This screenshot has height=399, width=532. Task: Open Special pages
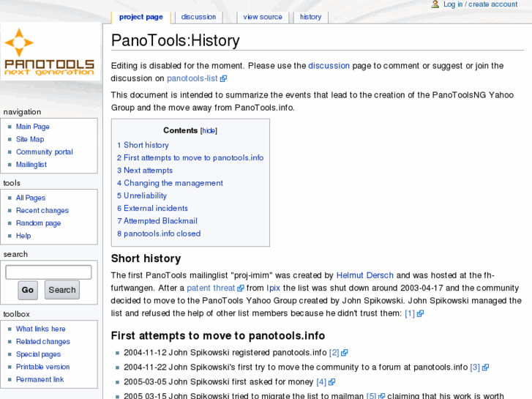tap(38, 354)
